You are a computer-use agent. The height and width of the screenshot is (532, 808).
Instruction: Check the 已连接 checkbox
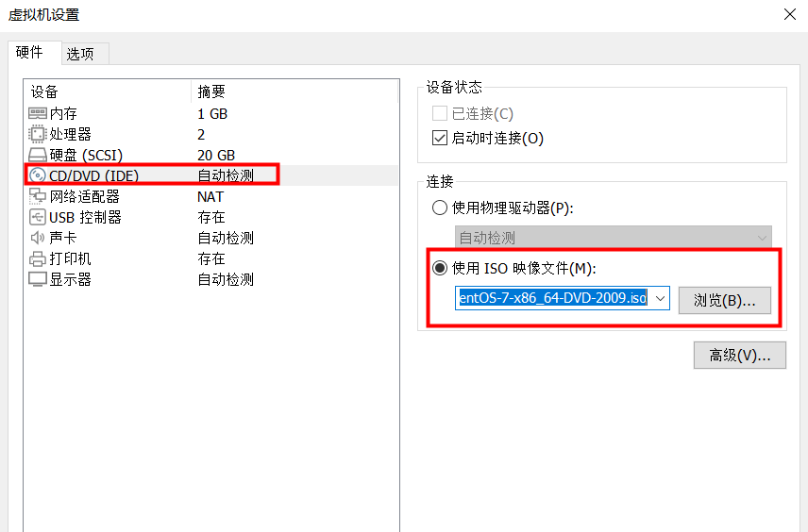point(439,114)
